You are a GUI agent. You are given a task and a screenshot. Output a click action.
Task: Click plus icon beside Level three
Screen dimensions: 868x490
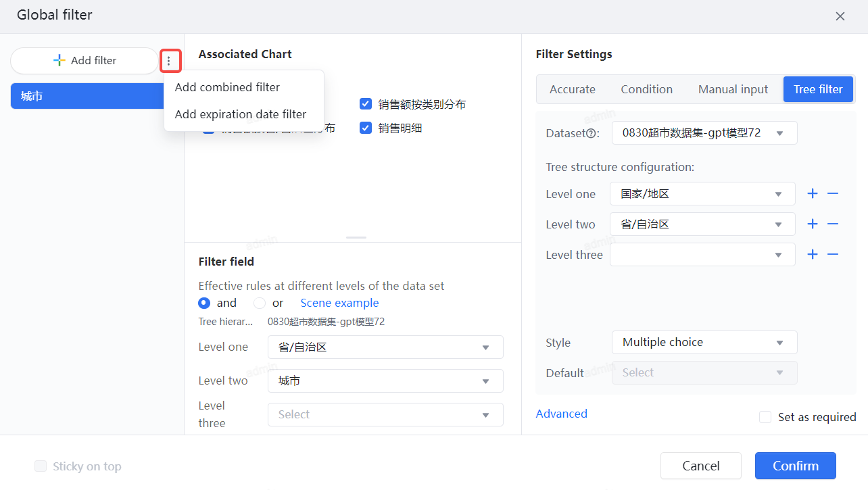813,255
